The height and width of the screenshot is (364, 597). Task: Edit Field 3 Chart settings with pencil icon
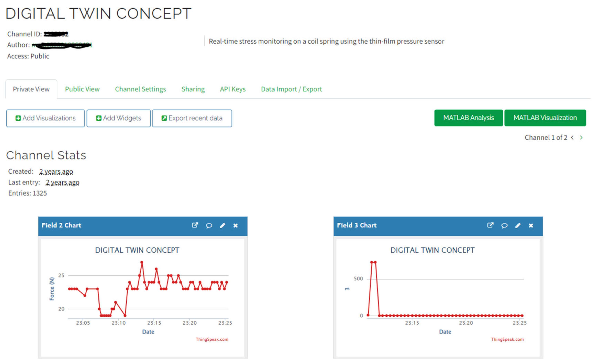pyautogui.click(x=518, y=226)
